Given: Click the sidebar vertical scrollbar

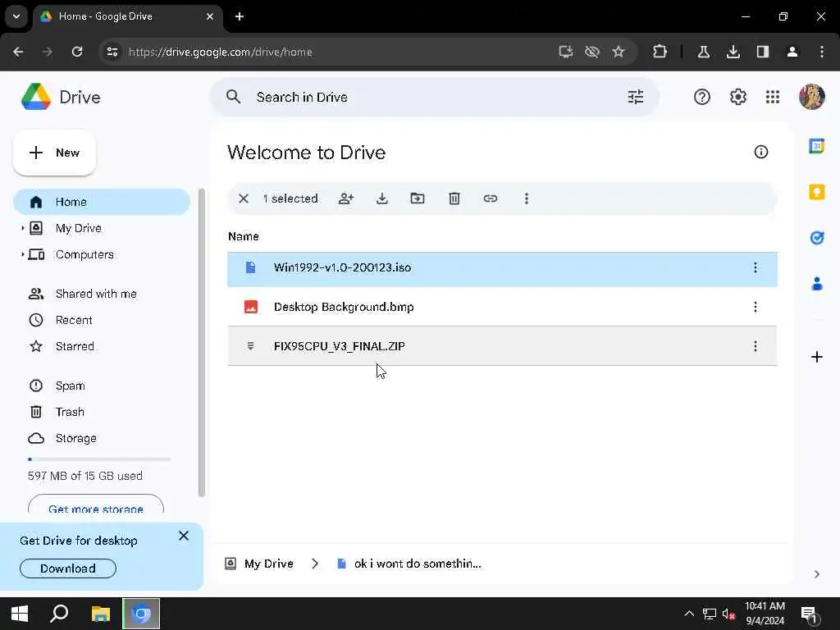Looking at the screenshot, I should point(202,343).
